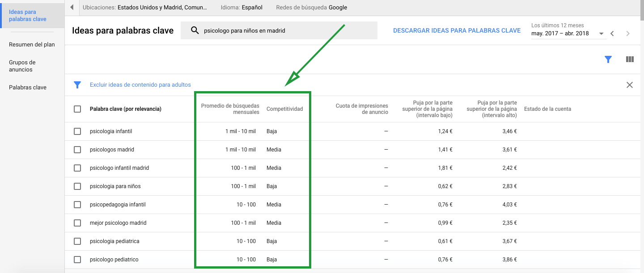Viewport: 644px width, 273px height.
Task: Click the keyword search input field
Action: pos(279,30)
